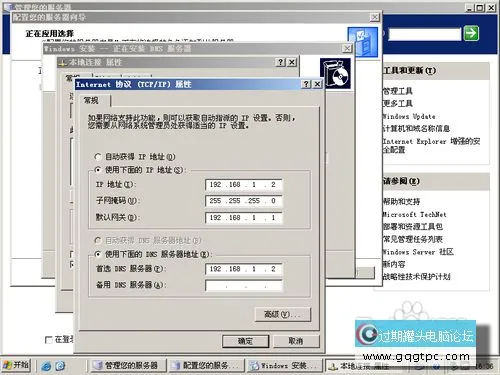Open 部署和资源工具包 link

click(413, 227)
